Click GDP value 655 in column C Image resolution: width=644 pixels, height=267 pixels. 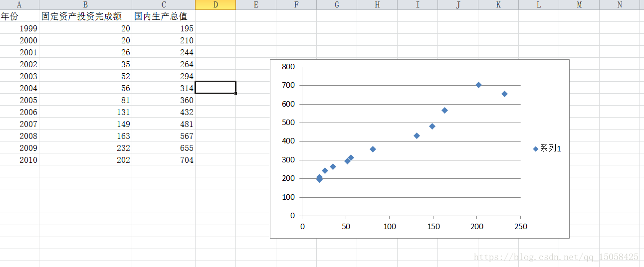click(x=164, y=147)
